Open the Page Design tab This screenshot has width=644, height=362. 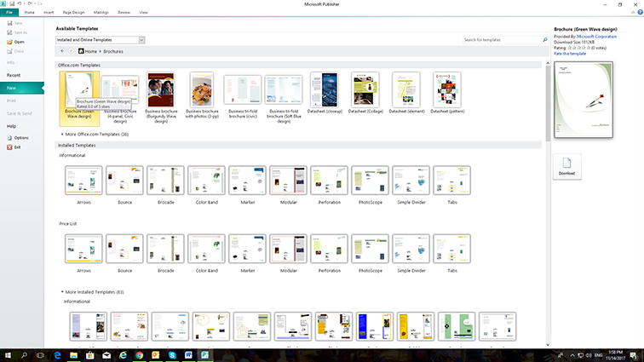pos(73,12)
